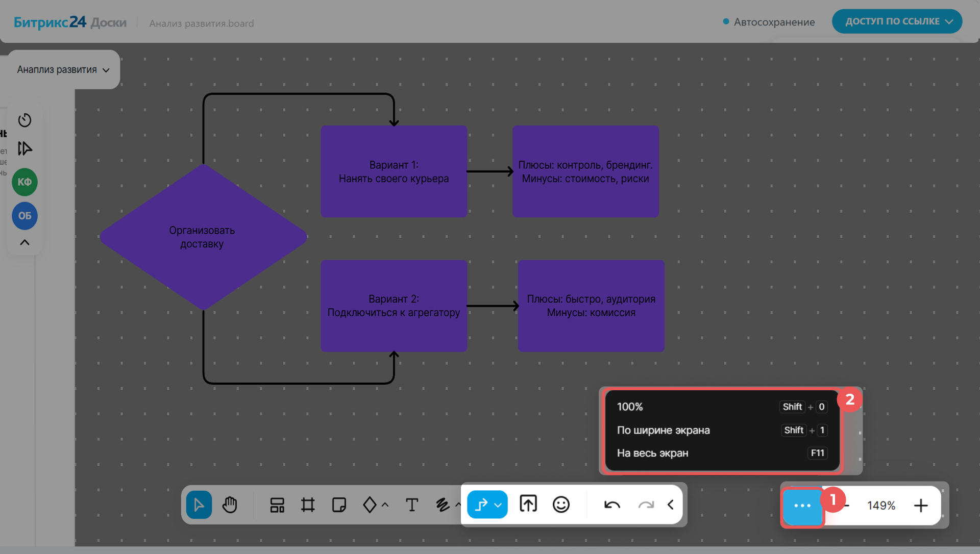This screenshot has width=980, height=554.
Task: Select the cursor pointer tool
Action: click(x=199, y=505)
